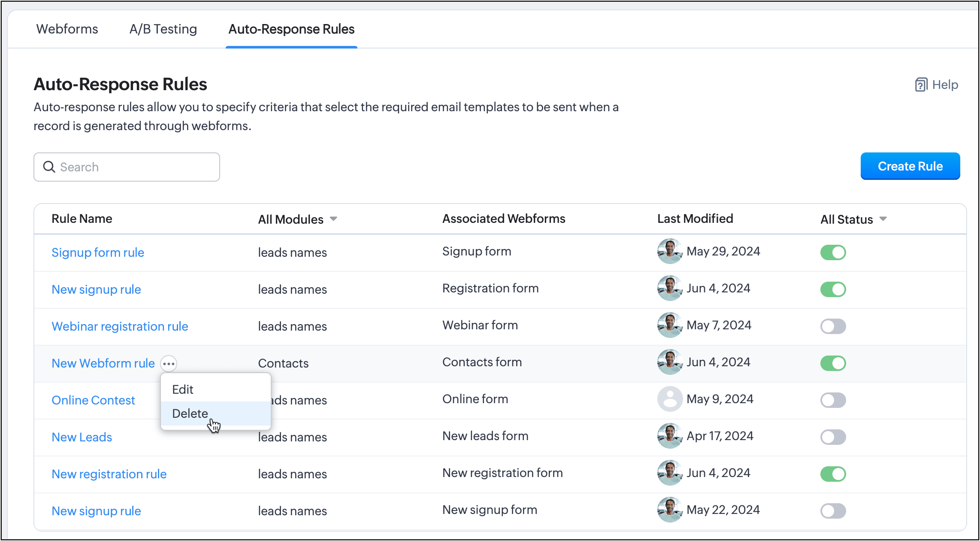Choose Delete from the context menu
This screenshot has width=980, height=541.
190,413
